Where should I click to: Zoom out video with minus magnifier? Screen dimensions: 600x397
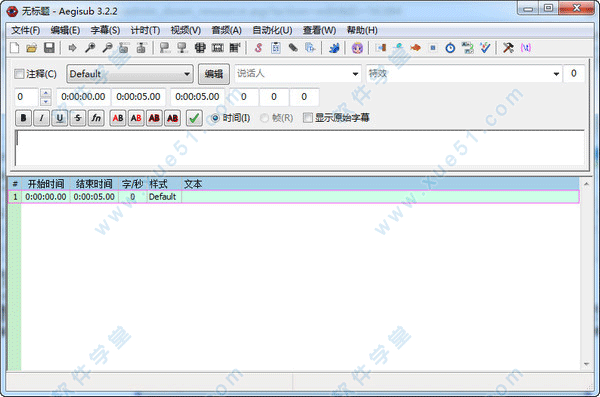107,48
